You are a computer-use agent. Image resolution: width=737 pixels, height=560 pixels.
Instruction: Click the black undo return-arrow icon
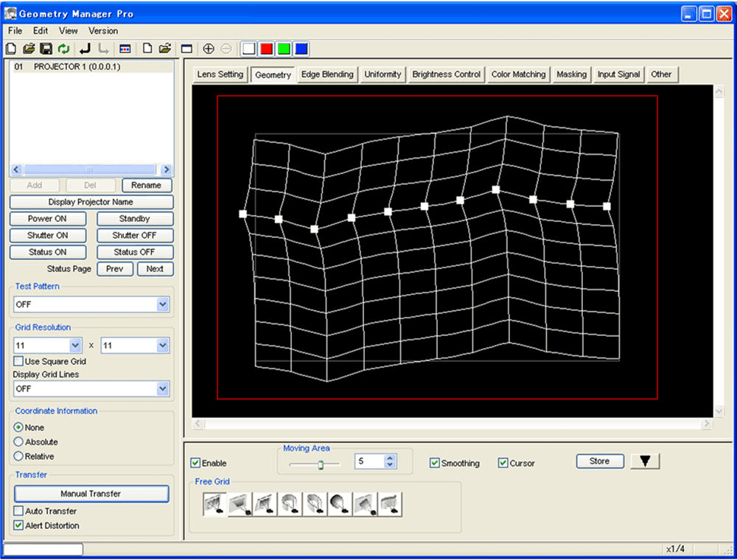[x=85, y=49]
